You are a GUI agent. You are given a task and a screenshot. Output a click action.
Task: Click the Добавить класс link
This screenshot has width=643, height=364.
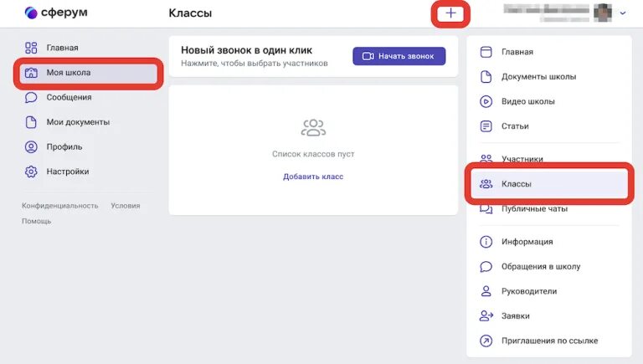point(313,177)
